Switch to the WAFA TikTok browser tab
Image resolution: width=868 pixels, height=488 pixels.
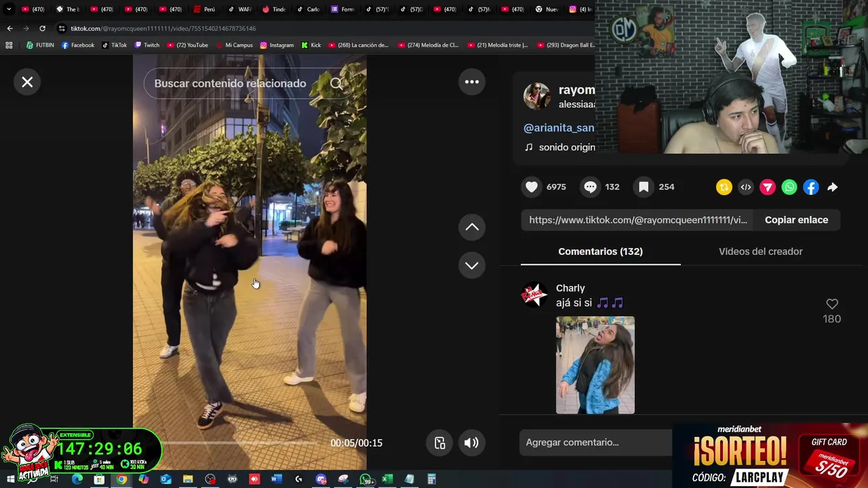click(x=239, y=9)
